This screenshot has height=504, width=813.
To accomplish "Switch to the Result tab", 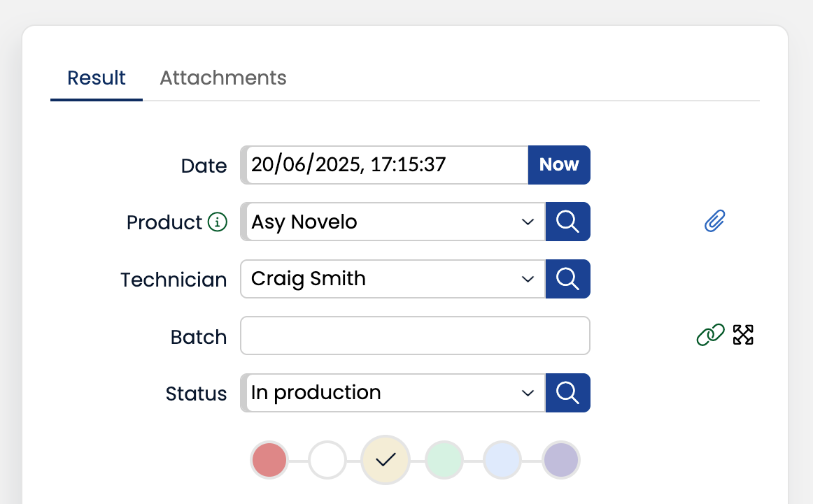I will coord(97,78).
